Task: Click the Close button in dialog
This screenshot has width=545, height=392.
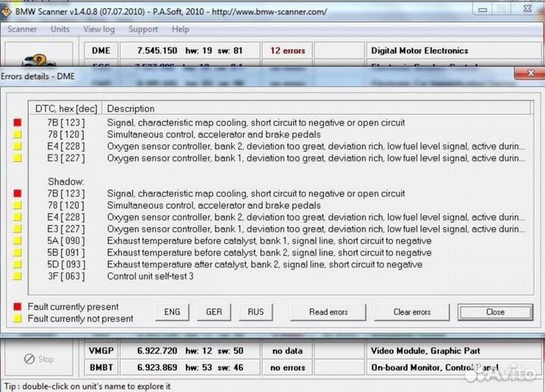Action: (x=495, y=312)
